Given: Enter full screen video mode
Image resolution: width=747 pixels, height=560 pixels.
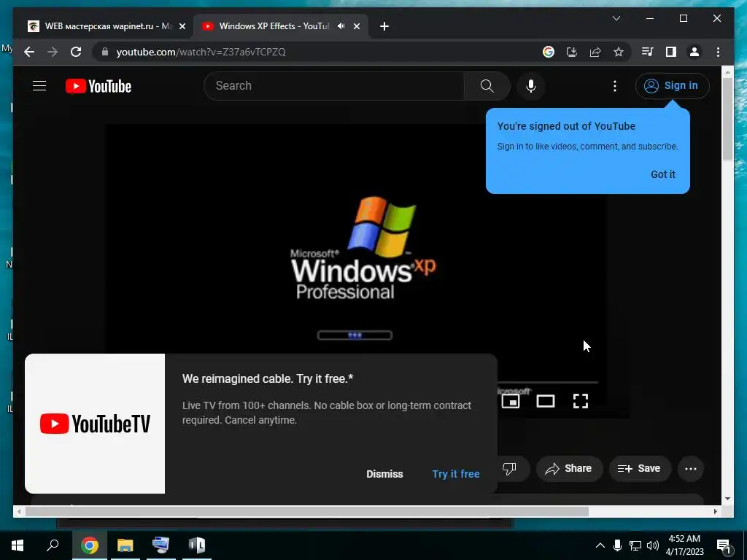Looking at the screenshot, I should [x=580, y=401].
